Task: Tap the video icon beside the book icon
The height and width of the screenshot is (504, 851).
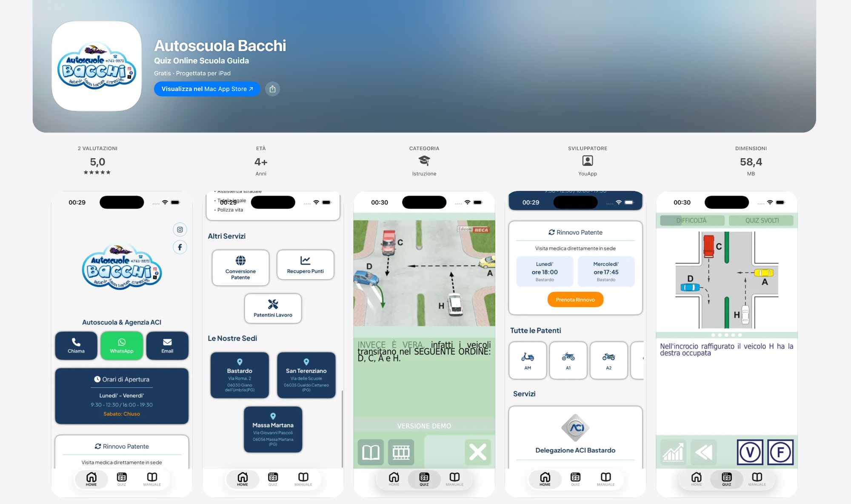Action: 402,452
